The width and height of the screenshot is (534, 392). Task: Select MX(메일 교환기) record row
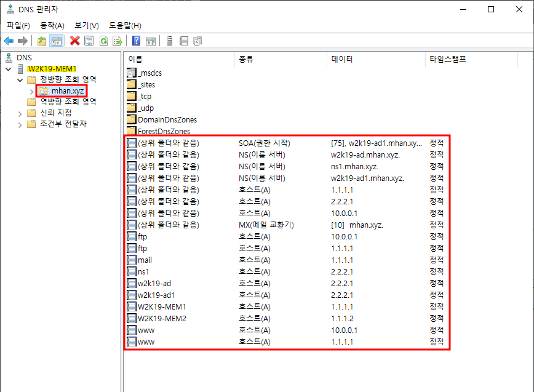[x=285, y=225]
